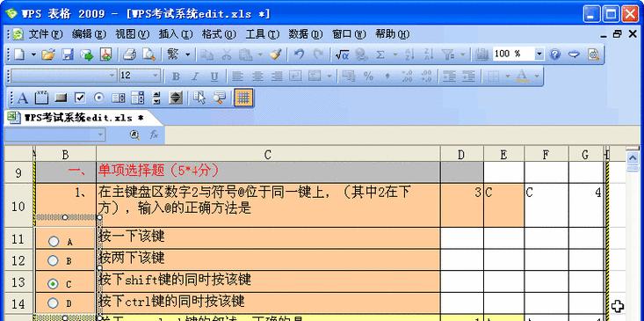
Task: Open the 格式 menu
Action: 219,34
